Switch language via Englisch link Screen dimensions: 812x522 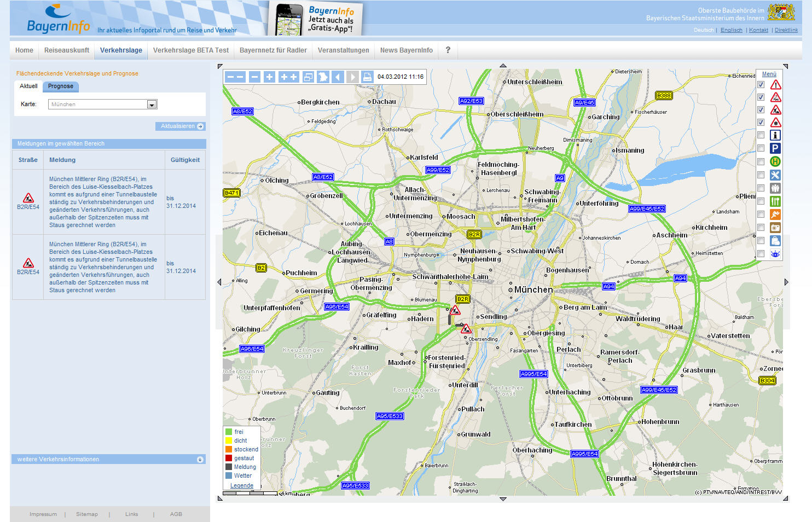[x=732, y=30]
